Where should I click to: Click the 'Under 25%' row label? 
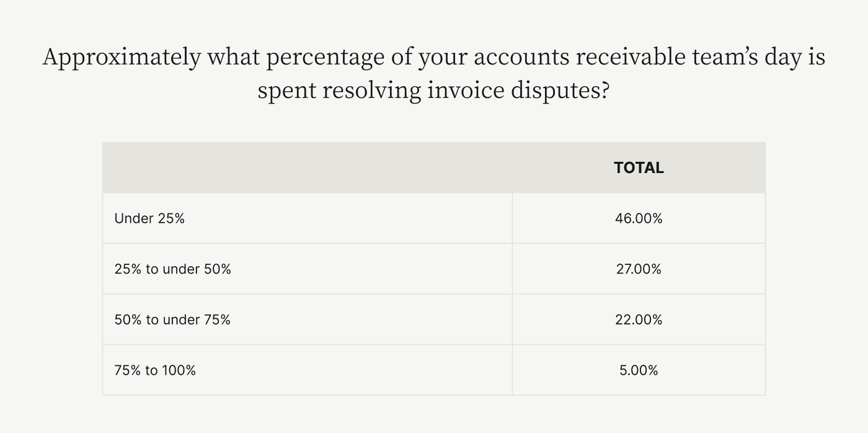(x=149, y=218)
